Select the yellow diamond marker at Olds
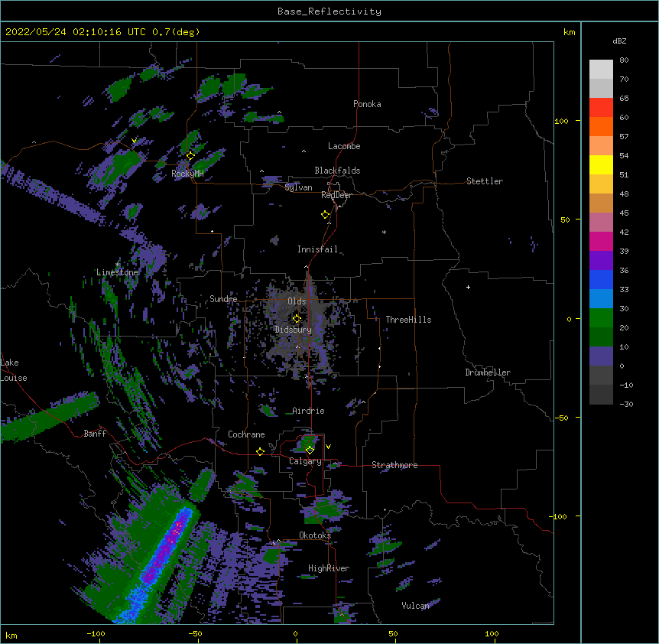The width and height of the screenshot is (659, 644). [297, 319]
